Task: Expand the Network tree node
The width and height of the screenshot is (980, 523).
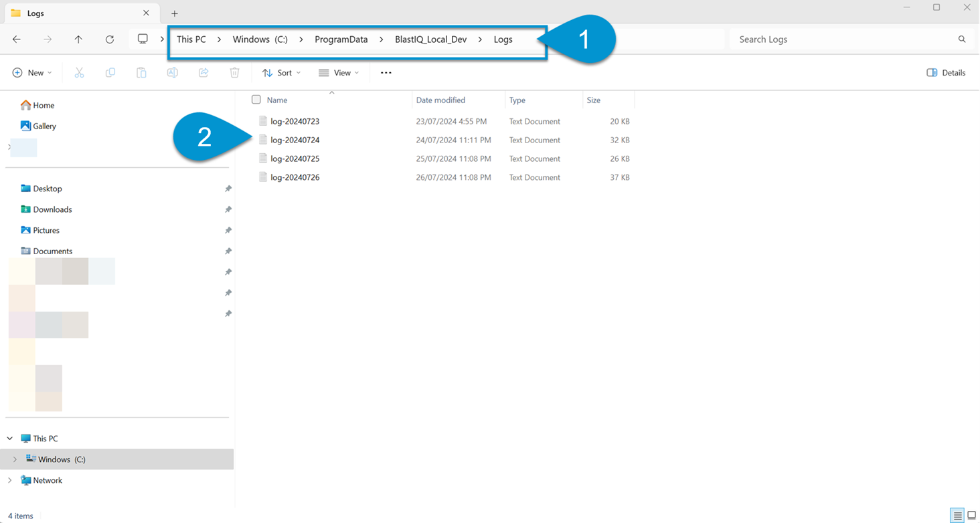Action: coord(10,480)
